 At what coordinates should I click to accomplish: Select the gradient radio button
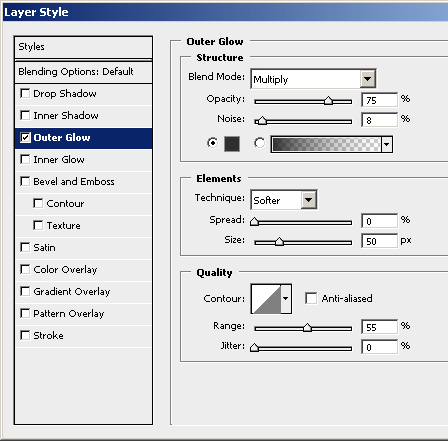coord(259,143)
